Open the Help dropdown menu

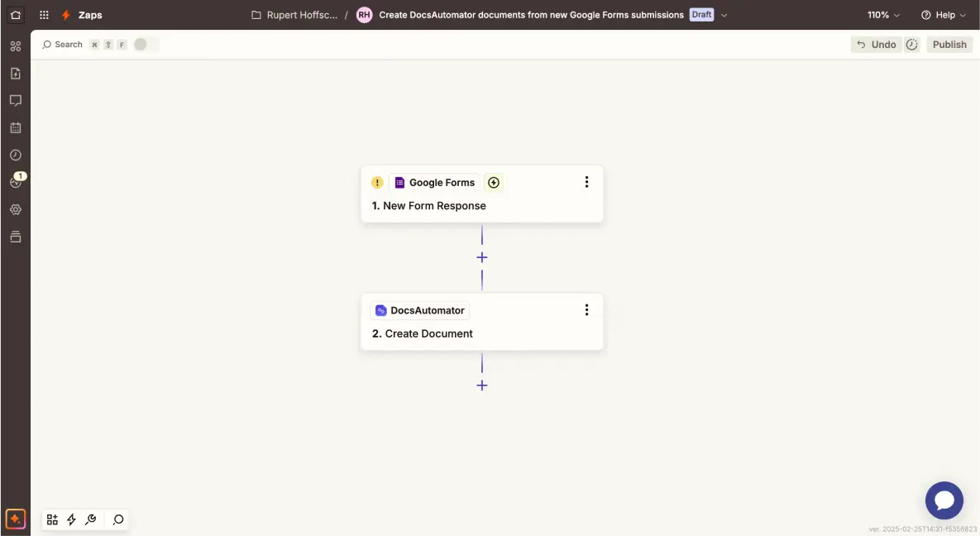pyautogui.click(x=943, y=15)
